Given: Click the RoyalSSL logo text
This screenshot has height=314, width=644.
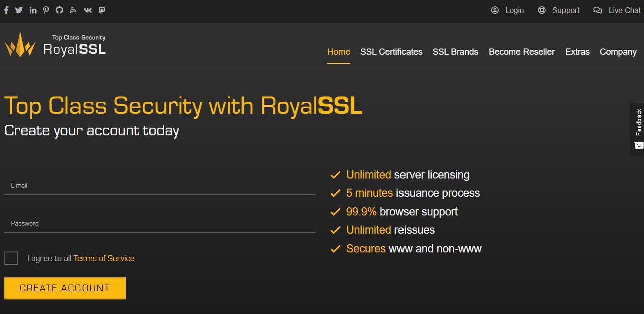Looking at the screenshot, I should [74, 49].
